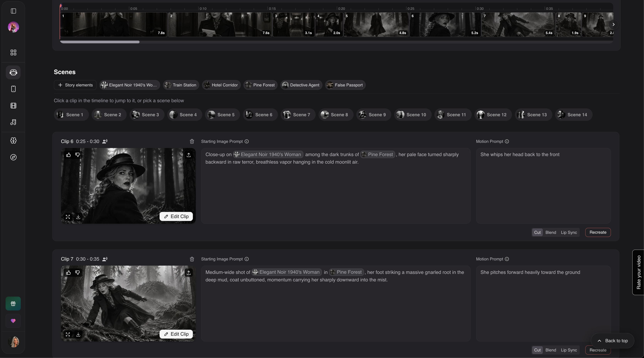Click the green gift icon in sidebar

[x=13, y=304]
